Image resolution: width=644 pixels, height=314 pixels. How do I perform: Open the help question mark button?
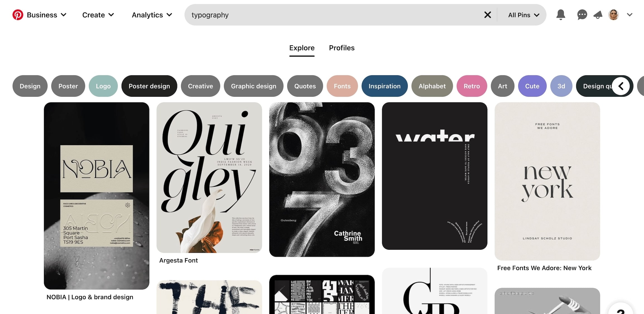621,309
